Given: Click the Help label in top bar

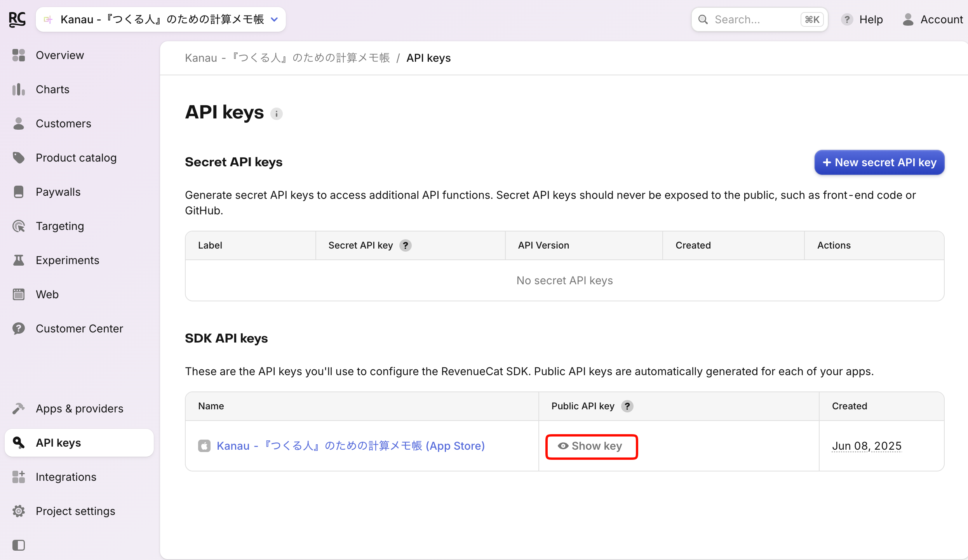Looking at the screenshot, I should tap(871, 19).
